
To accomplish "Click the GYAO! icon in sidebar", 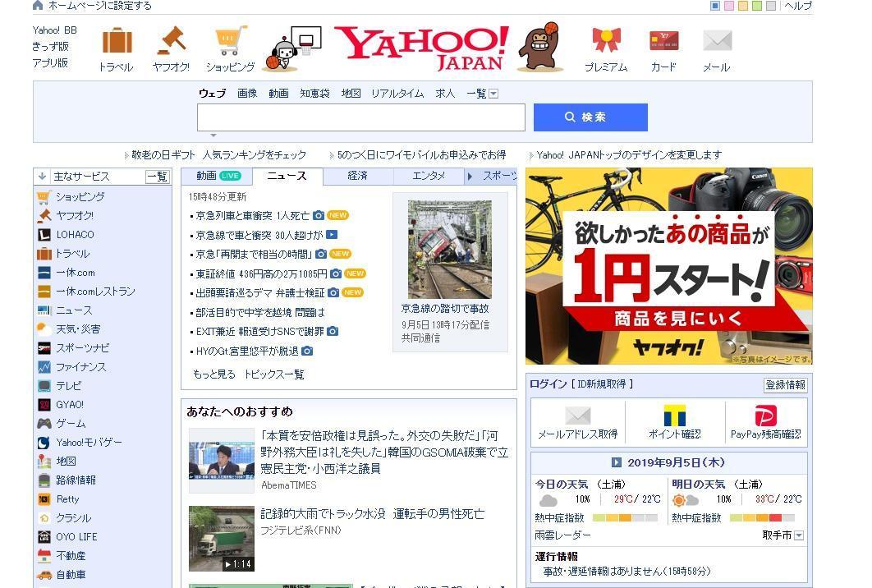I will [x=44, y=405].
